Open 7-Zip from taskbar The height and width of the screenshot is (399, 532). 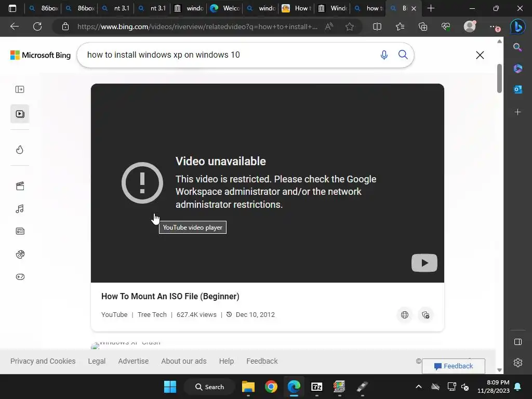click(316, 387)
